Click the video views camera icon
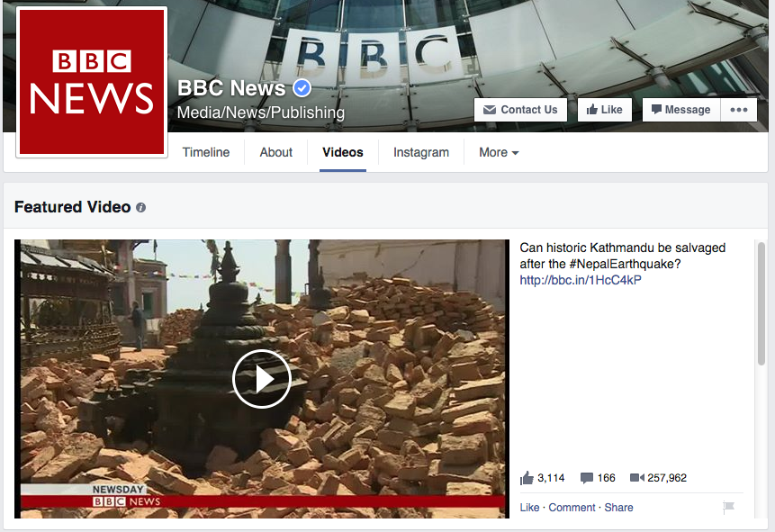 [x=637, y=478]
